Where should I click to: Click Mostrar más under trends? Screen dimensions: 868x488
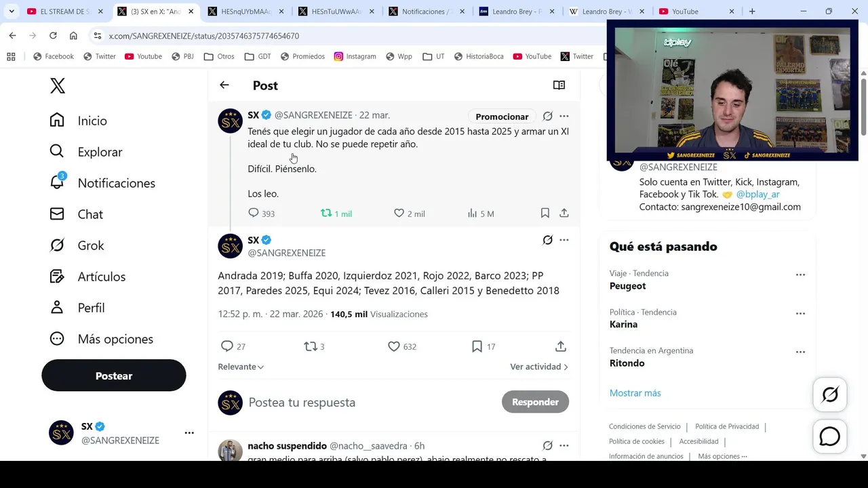click(635, 393)
